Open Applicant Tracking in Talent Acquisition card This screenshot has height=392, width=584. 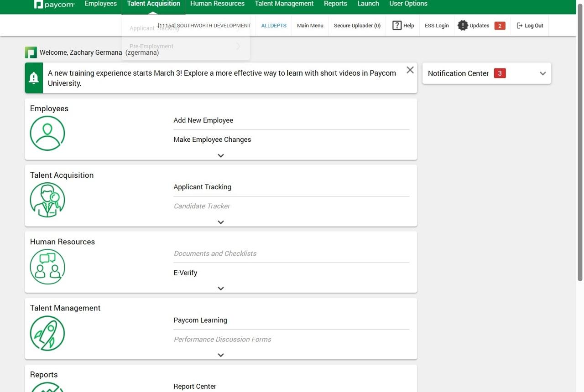(203, 187)
